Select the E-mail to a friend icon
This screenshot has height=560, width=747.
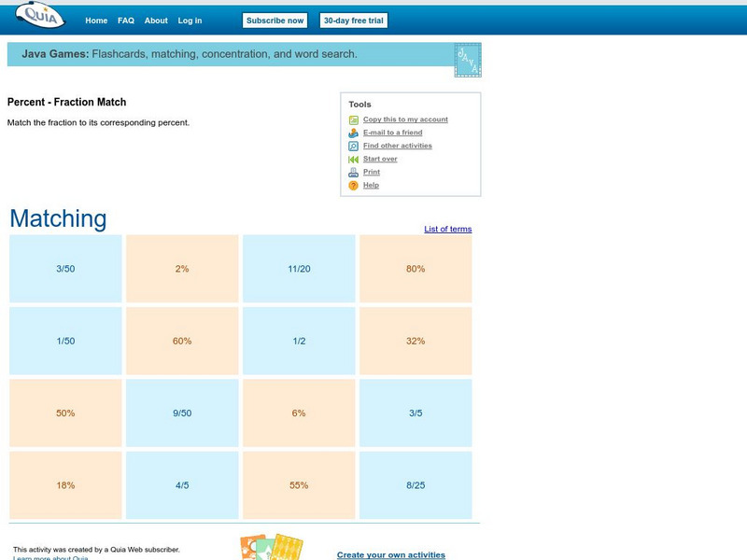pos(353,133)
